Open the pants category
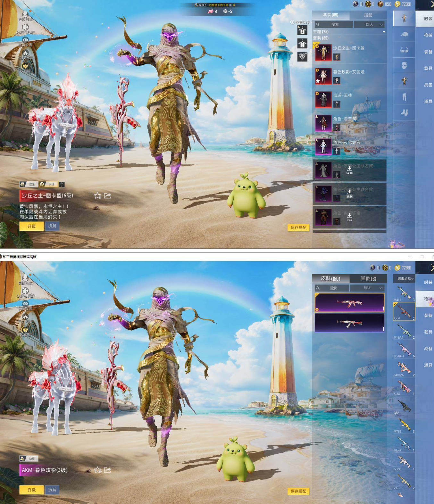 (404, 97)
